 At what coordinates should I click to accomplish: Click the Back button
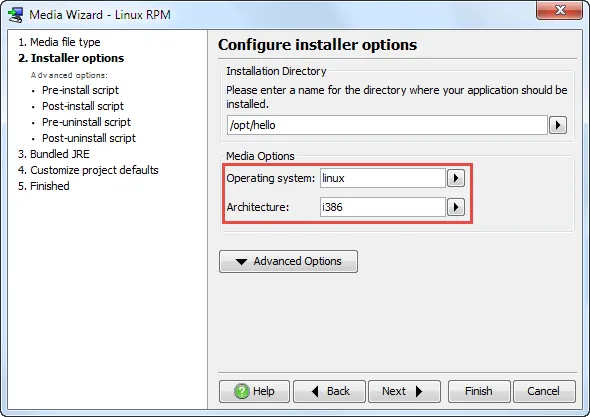(329, 391)
